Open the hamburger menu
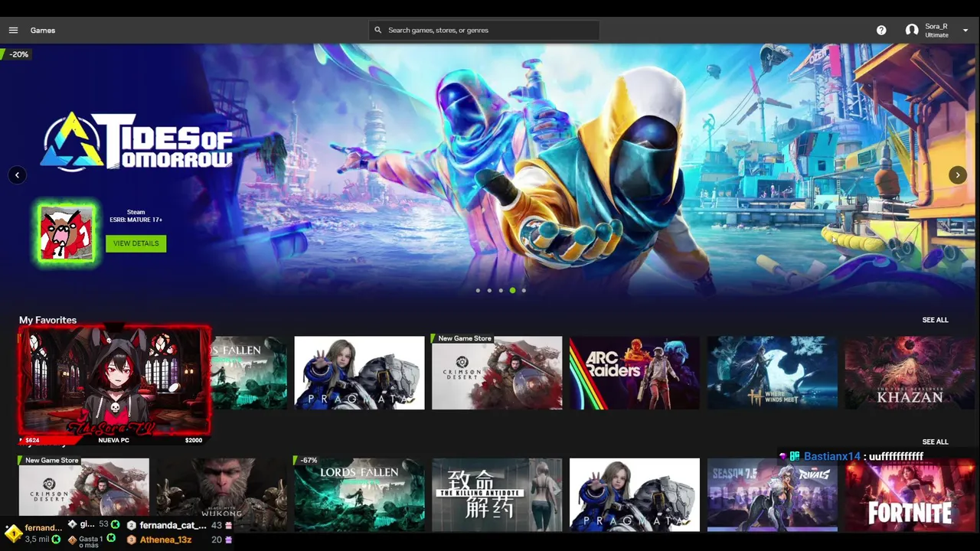This screenshot has height=551, width=980. click(13, 30)
